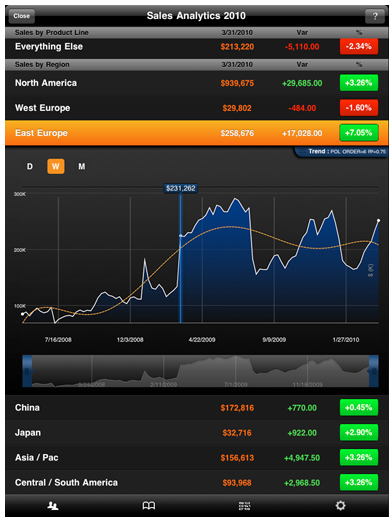392x527 pixels.
Task: Click the -5,110.00 Everything Else variance
Action: click(302, 47)
